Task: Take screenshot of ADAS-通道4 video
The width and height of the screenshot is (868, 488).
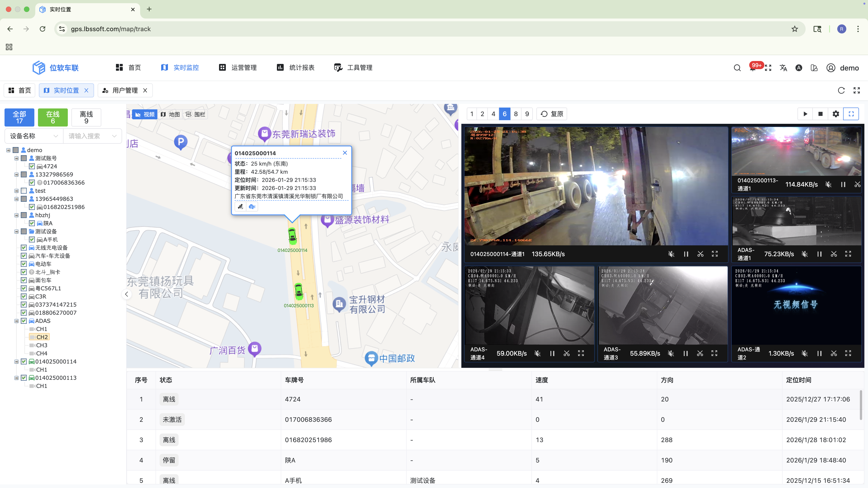Action: 566,353
